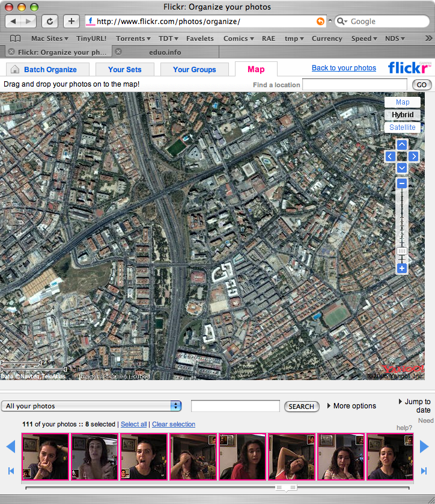Click the browser address bar
Image resolution: width=435 pixels, height=504 pixels.
click(205, 22)
